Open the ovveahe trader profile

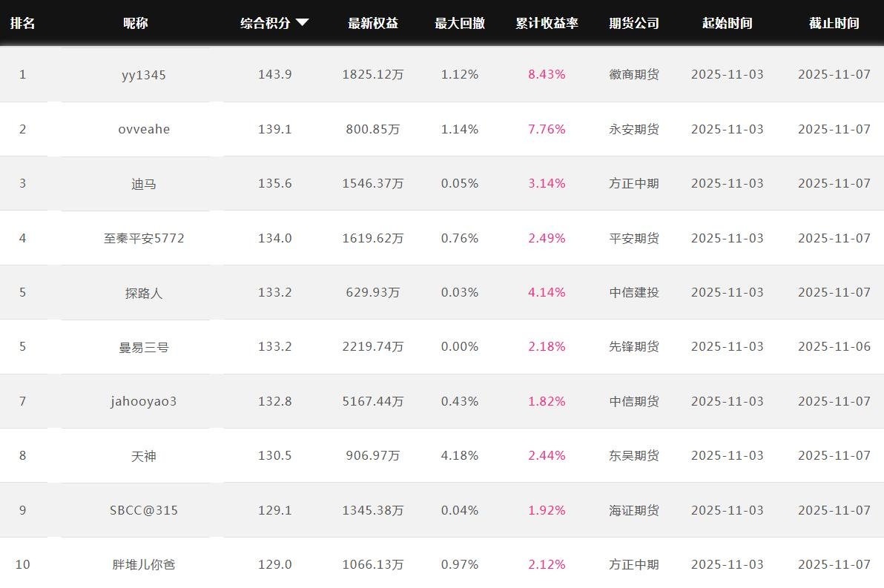[x=144, y=129]
